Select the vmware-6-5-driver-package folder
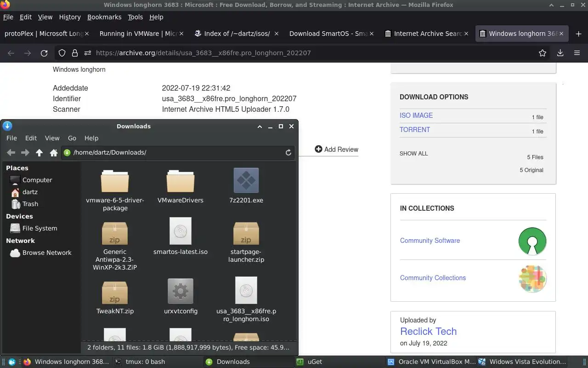588x368 pixels. click(x=115, y=190)
